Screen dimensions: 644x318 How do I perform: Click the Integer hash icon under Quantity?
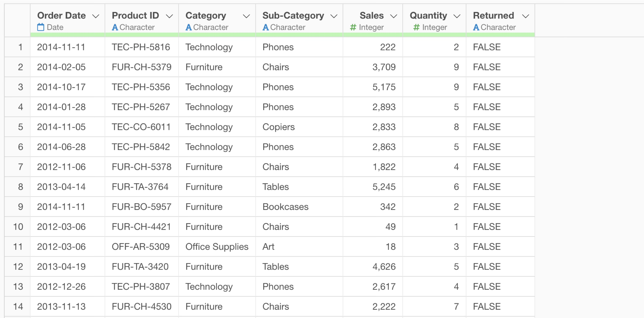pyautogui.click(x=416, y=27)
